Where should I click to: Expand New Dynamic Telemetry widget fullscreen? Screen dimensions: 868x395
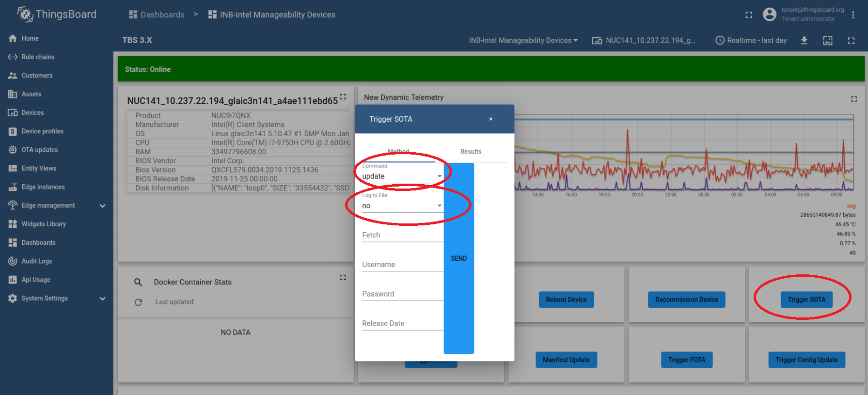pos(854,99)
